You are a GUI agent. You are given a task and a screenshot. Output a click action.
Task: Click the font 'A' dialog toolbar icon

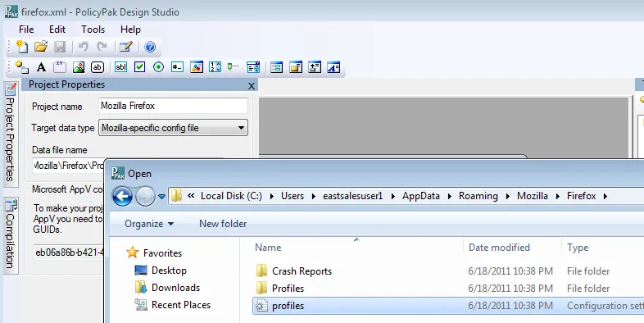point(333,67)
